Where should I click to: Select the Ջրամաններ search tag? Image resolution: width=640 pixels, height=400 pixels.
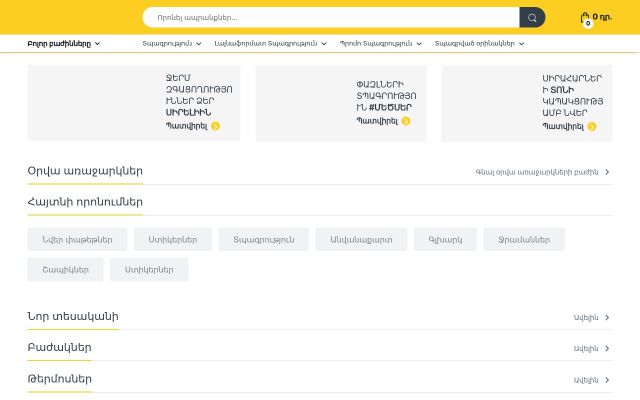[x=524, y=240]
